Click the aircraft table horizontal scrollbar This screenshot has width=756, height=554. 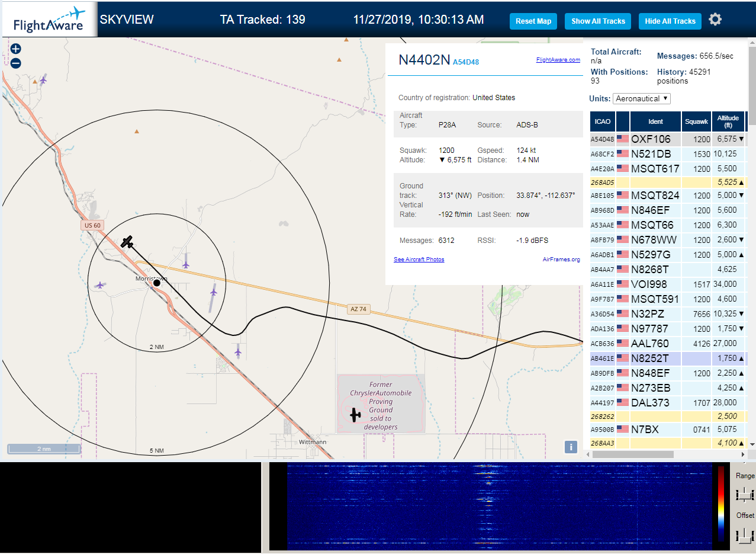[x=632, y=454]
